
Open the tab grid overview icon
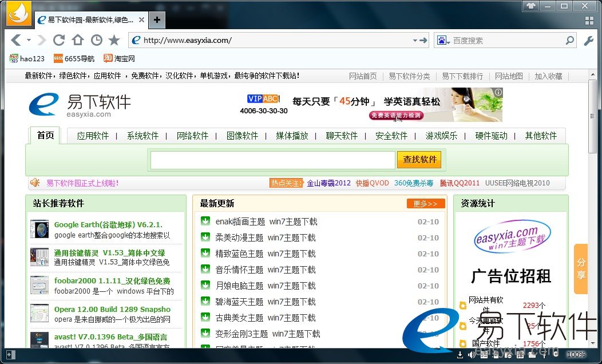click(588, 21)
